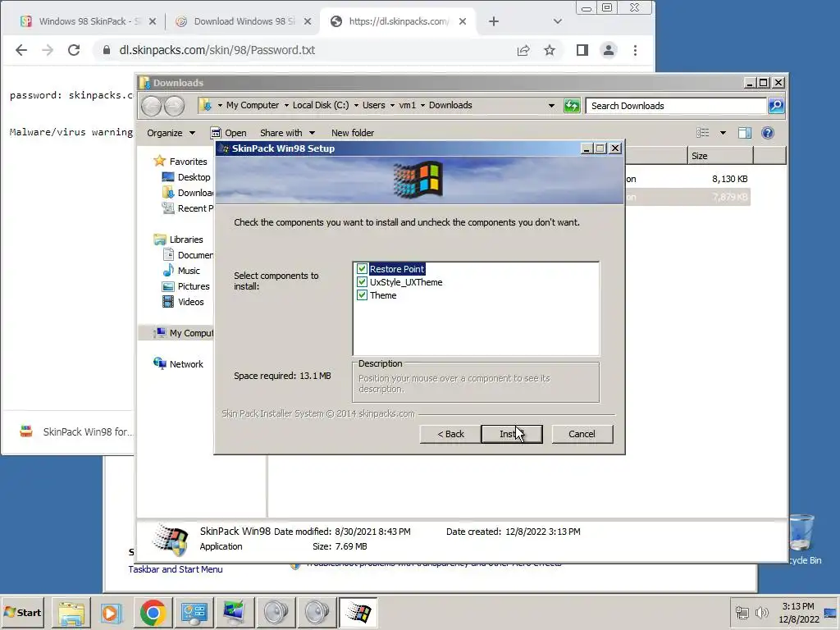The height and width of the screenshot is (630, 840).
Task: Open explorer Help question mark icon
Action: pyautogui.click(x=768, y=133)
